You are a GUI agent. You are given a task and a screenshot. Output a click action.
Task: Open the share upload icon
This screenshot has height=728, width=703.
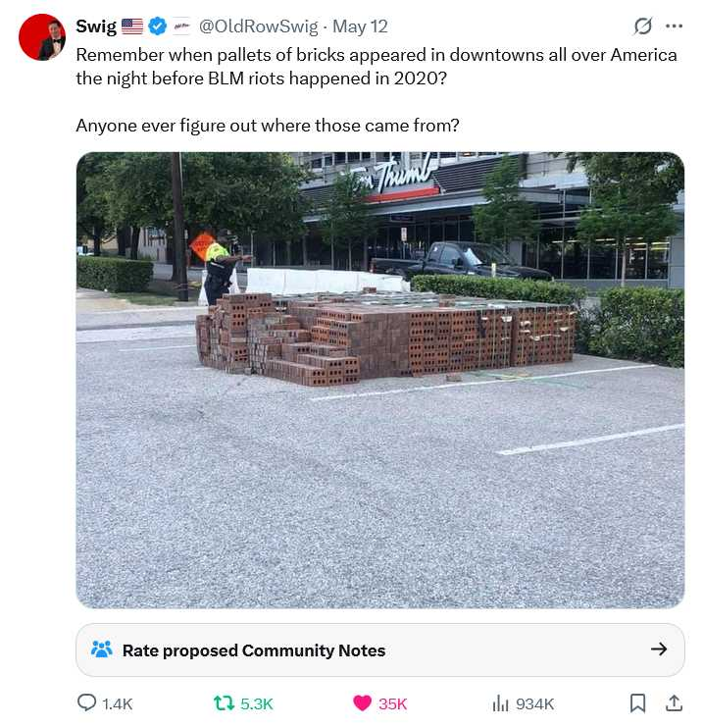coord(674,702)
